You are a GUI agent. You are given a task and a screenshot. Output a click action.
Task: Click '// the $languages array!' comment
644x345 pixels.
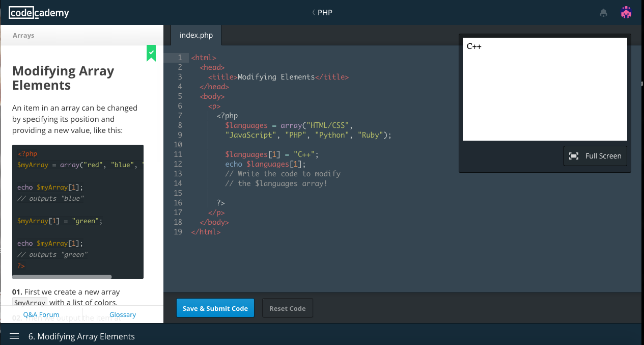276,183
